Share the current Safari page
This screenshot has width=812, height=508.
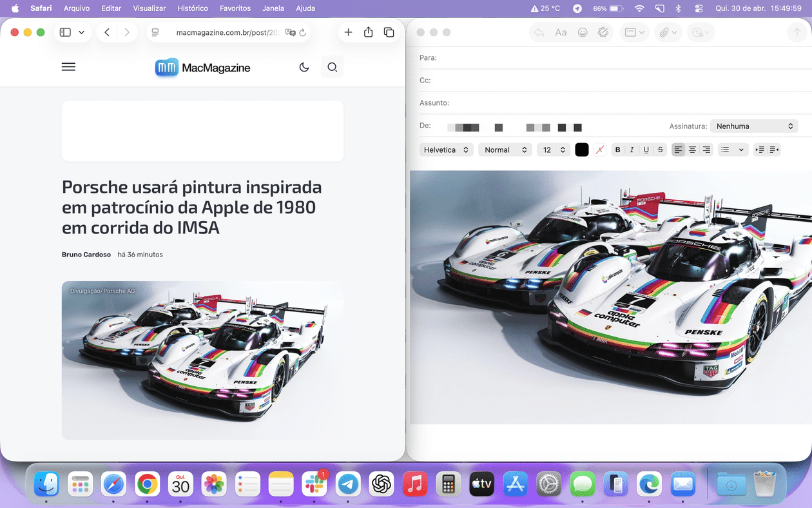[x=368, y=32]
